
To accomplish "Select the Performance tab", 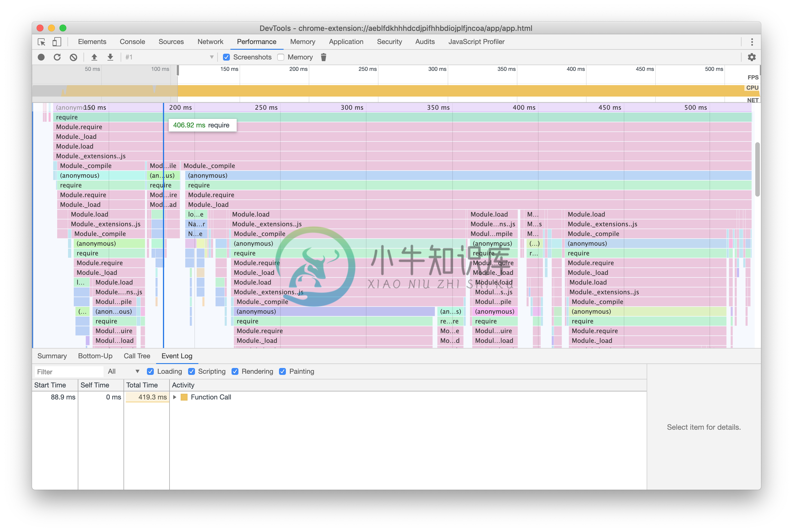I will [x=257, y=41].
